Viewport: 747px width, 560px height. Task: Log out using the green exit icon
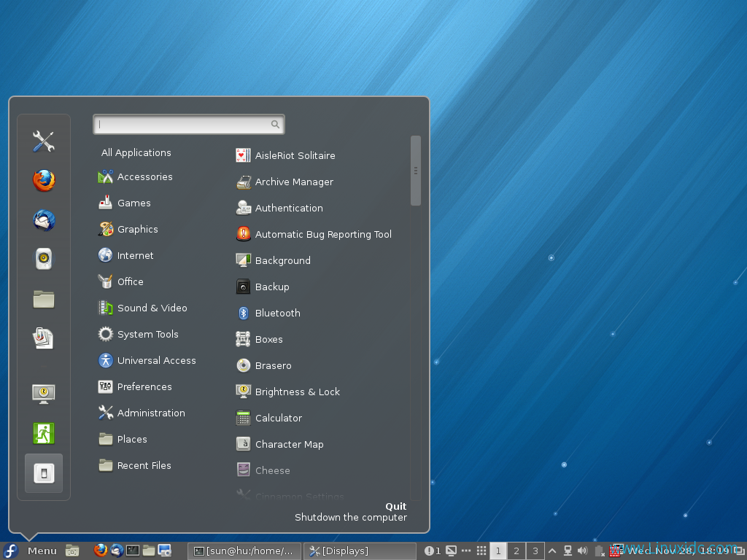pyautogui.click(x=43, y=433)
